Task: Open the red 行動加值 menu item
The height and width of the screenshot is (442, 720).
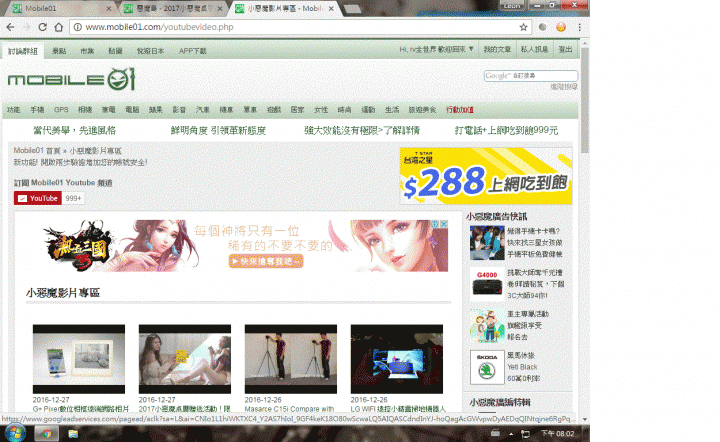Action: (x=460, y=110)
